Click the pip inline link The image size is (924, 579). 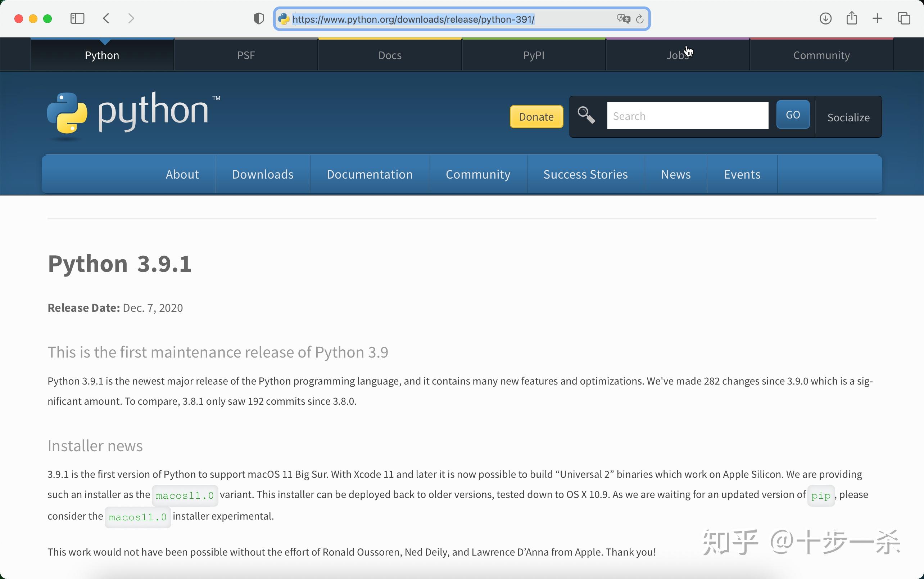[820, 495]
